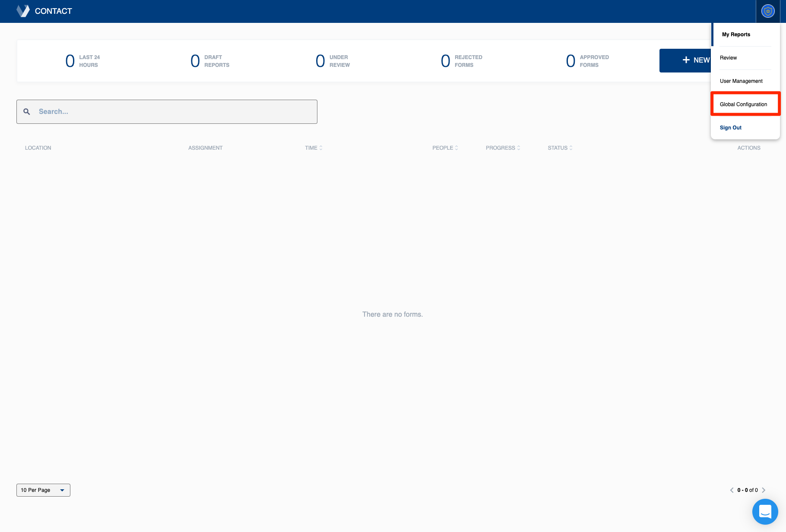Image resolution: width=786 pixels, height=532 pixels.
Task: Click the search magnifier icon
Action: (27, 112)
